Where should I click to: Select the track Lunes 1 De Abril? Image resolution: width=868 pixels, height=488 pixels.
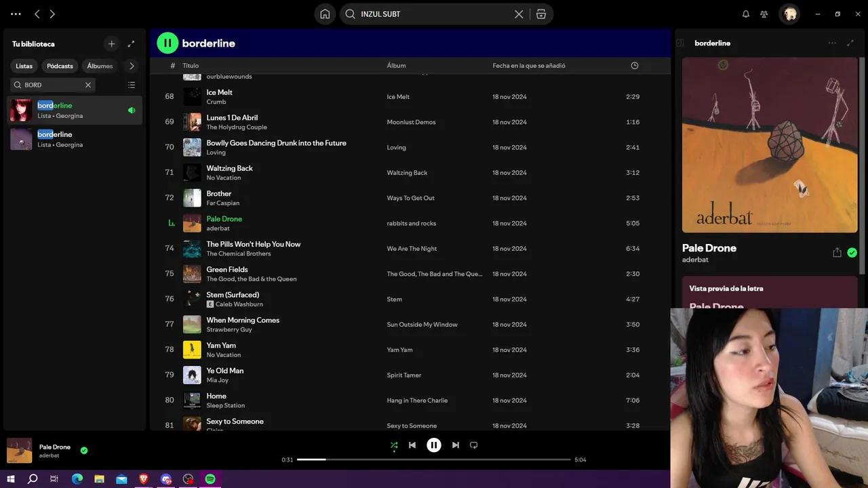point(232,117)
